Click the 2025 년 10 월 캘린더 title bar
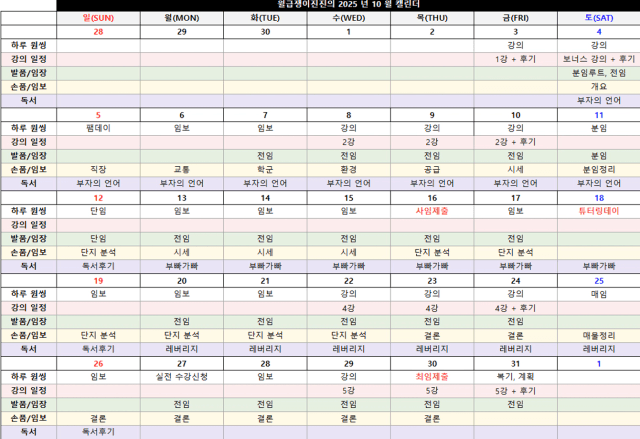Viewport: 640px width, 439px height. pos(348,5)
